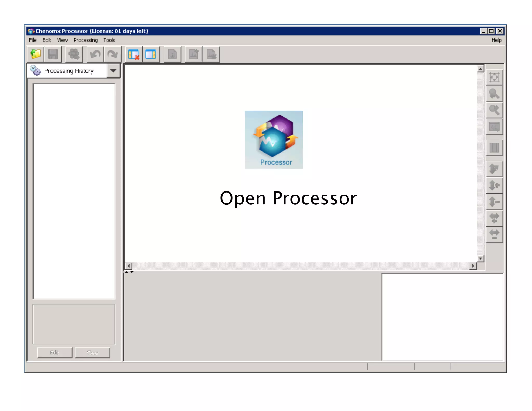This screenshot has height=411, width=532.
Task: Click the floppy disk Save icon
Action: pos(53,54)
